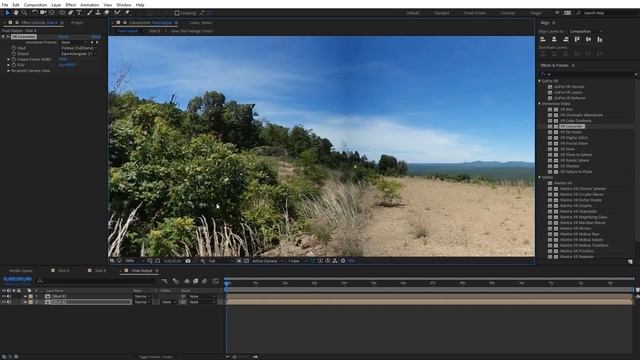Image resolution: width=640 pixels, height=360 pixels.
Task: Enable Frame Blending switch for the timeline
Action: pos(196,281)
